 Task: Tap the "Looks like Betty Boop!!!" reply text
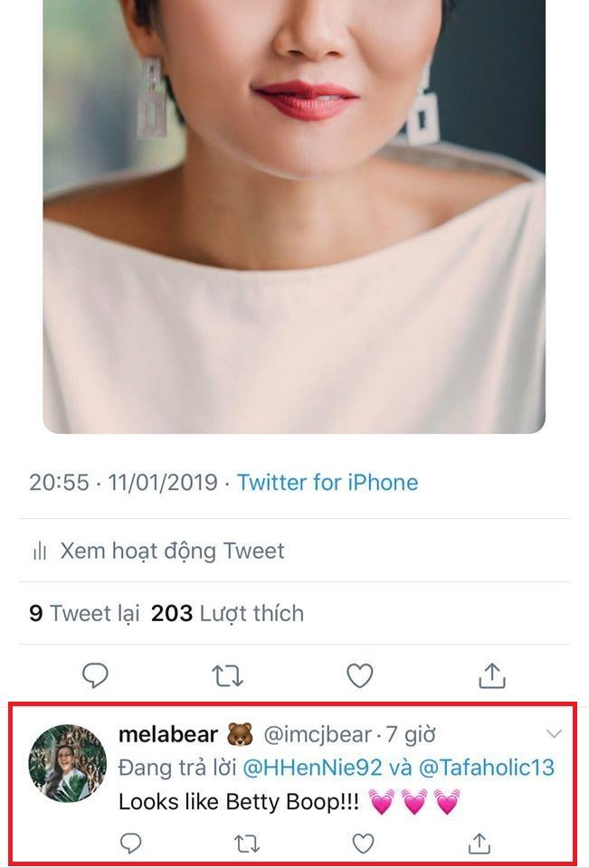point(239,802)
